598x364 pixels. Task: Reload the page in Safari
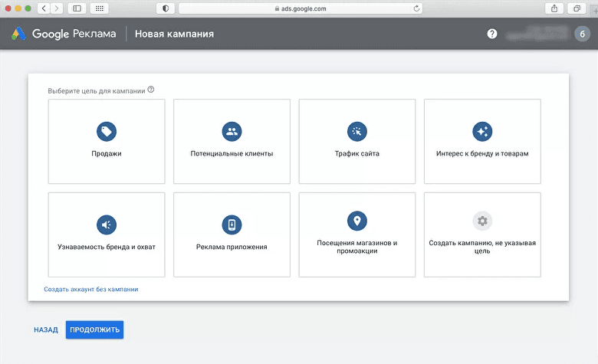tap(416, 8)
